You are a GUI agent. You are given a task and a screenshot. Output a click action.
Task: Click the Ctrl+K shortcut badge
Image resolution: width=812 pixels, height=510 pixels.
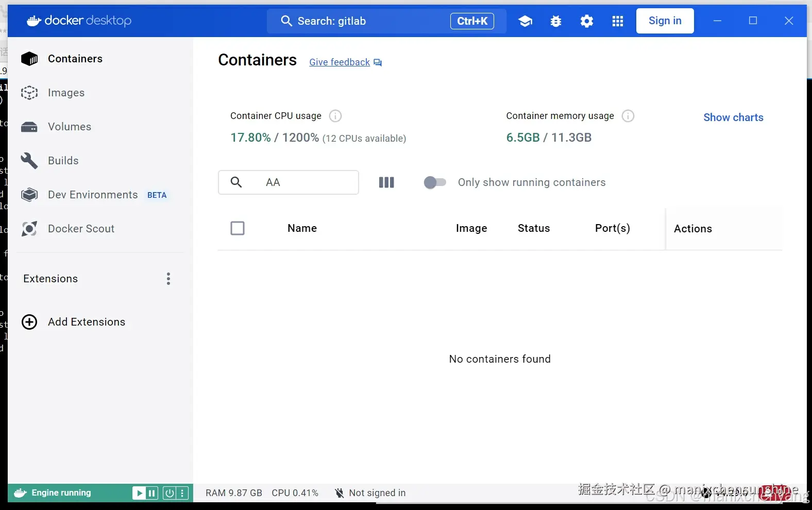click(x=472, y=21)
